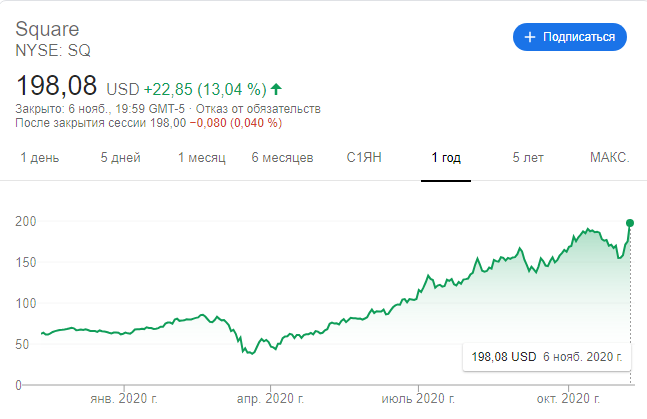647x419 pixels.
Task: Select the 5 дней time range
Action: tap(120, 158)
